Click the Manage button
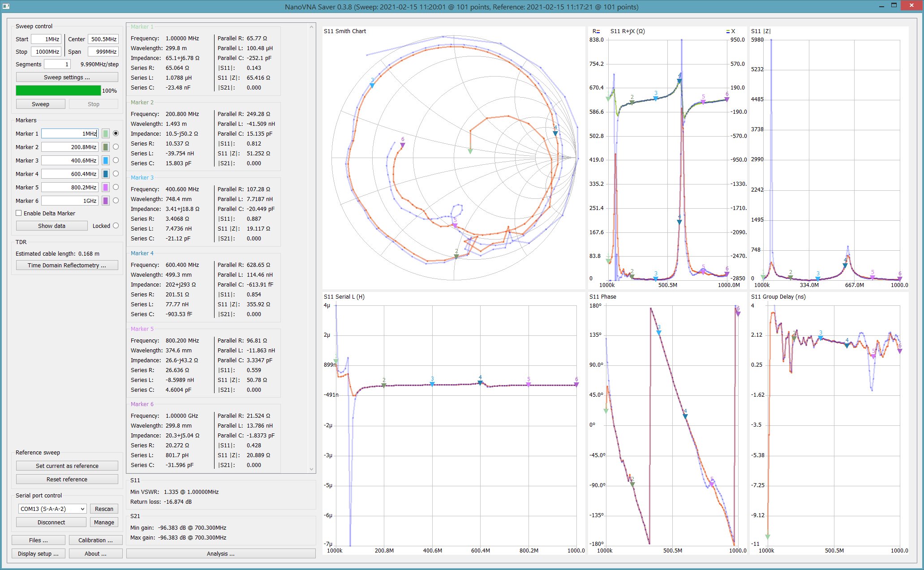The image size is (924, 570). pos(104,522)
